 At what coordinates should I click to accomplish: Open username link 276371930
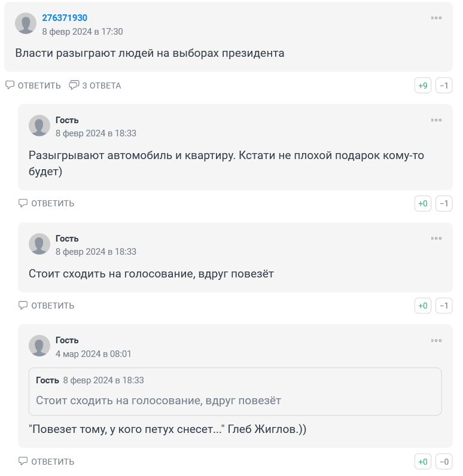coord(65,18)
